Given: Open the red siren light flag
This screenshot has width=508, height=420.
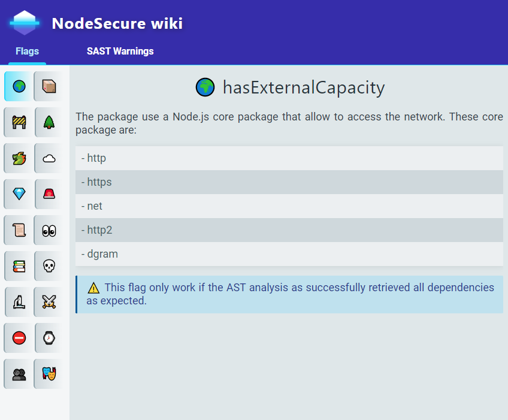Looking at the screenshot, I should tap(49, 194).
